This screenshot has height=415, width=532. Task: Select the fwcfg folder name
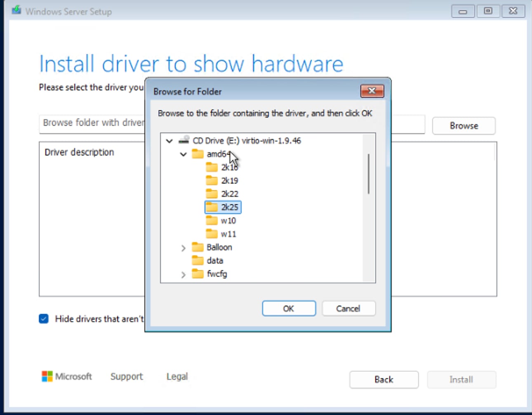click(x=217, y=274)
